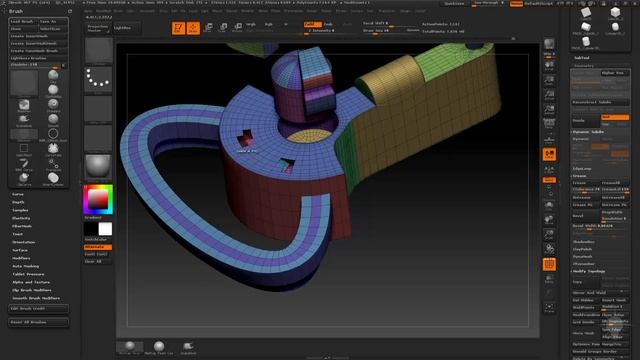Activate Edit mode button
This screenshot has width=640, height=360.
click(178, 28)
